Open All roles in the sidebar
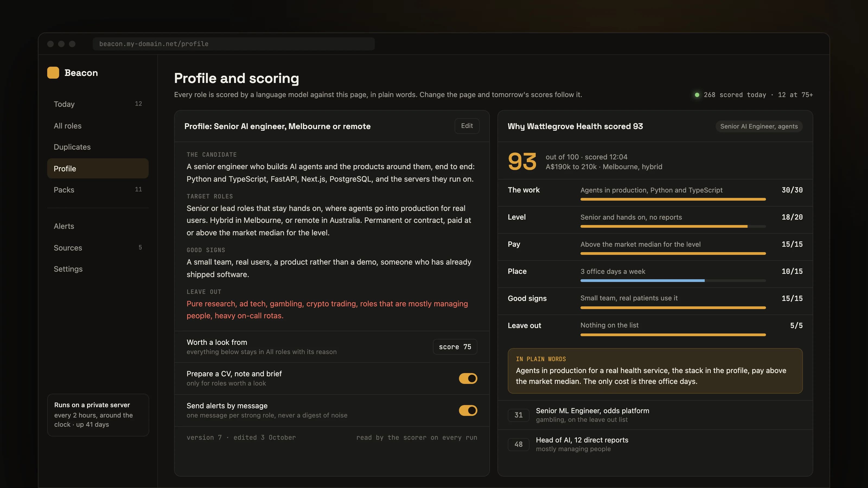The width and height of the screenshot is (868, 488). click(x=98, y=126)
